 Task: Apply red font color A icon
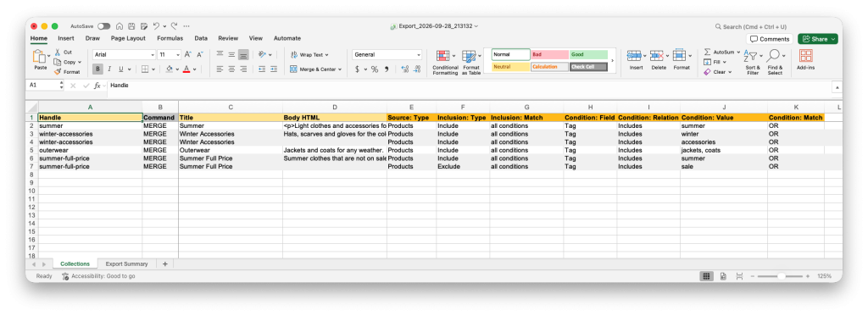point(186,69)
